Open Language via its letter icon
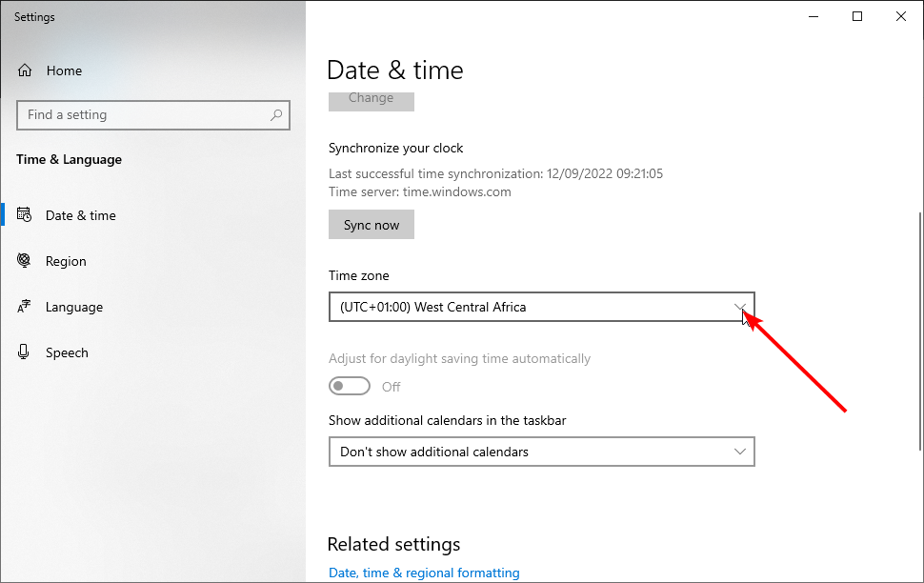924x583 pixels. (x=24, y=307)
